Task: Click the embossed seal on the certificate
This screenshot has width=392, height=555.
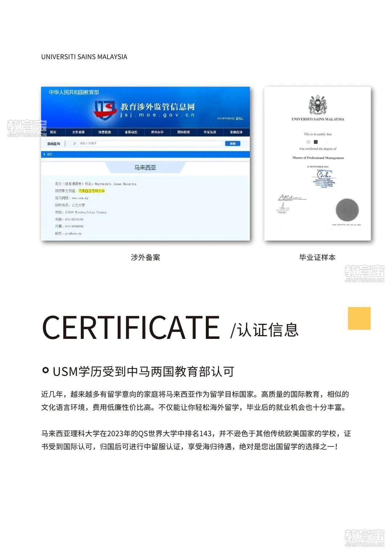Action: click(347, 210)
